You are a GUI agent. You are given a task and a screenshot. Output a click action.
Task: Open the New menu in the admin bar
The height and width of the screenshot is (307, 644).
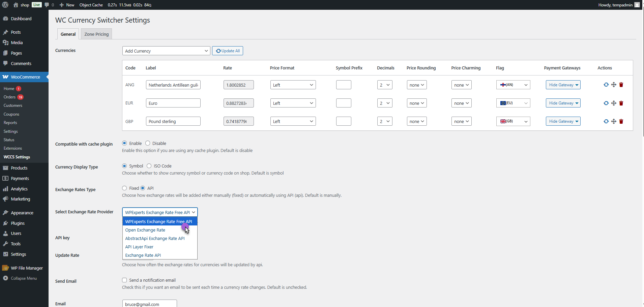(66, 5)
